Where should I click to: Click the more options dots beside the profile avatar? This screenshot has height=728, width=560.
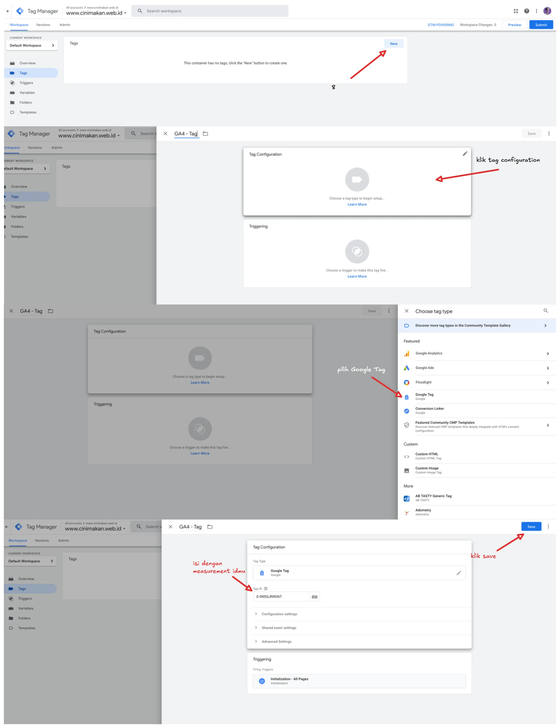536,11
